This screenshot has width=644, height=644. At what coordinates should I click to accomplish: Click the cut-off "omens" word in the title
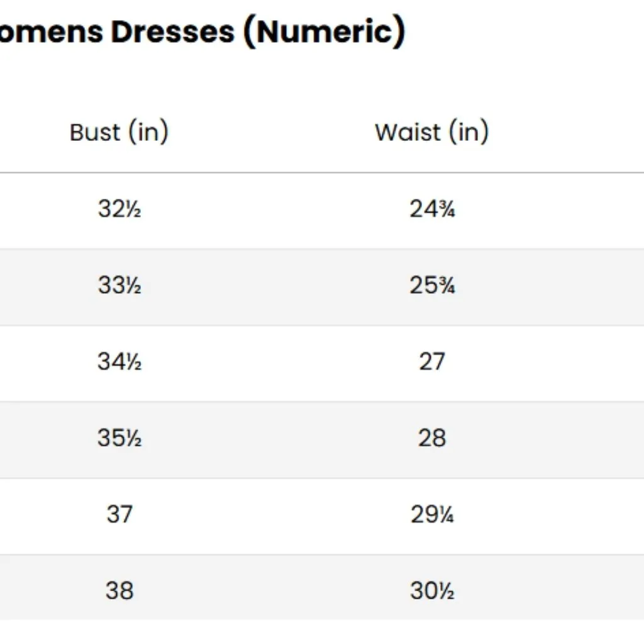[50, 31]
